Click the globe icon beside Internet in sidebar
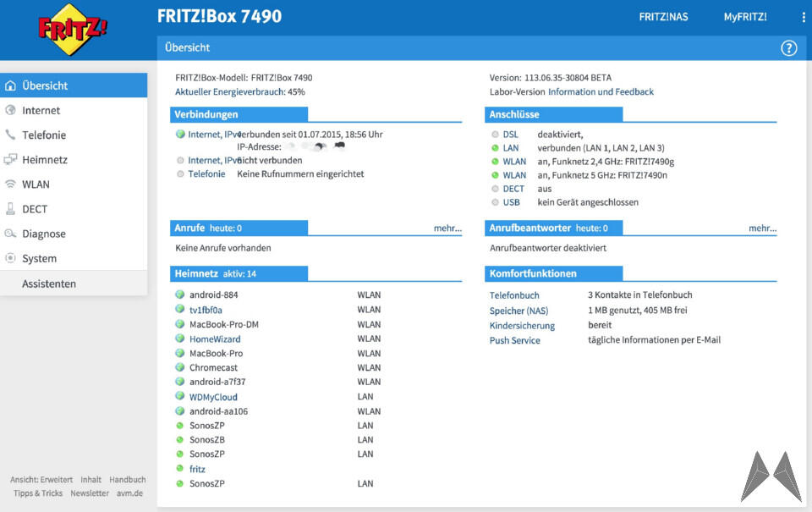 pos(10,110)
